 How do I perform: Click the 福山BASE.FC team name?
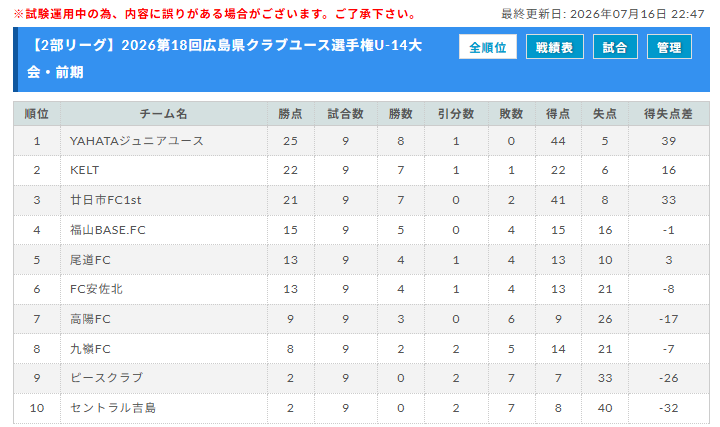pos(108,230)
